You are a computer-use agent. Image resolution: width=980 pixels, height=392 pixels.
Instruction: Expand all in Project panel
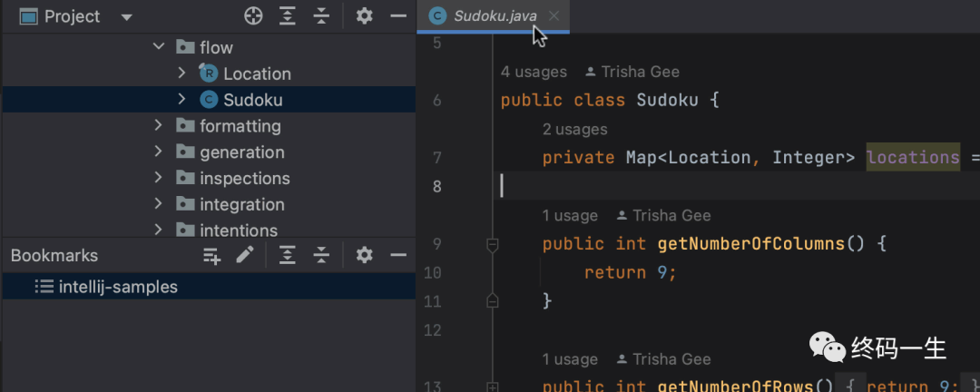287,16
